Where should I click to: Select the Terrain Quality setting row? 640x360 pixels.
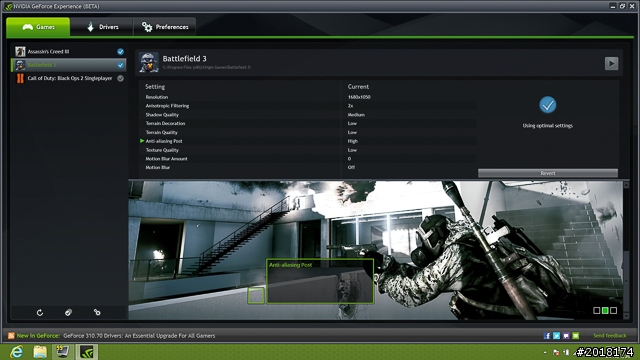pyautogui.click(x=308, y=132)
